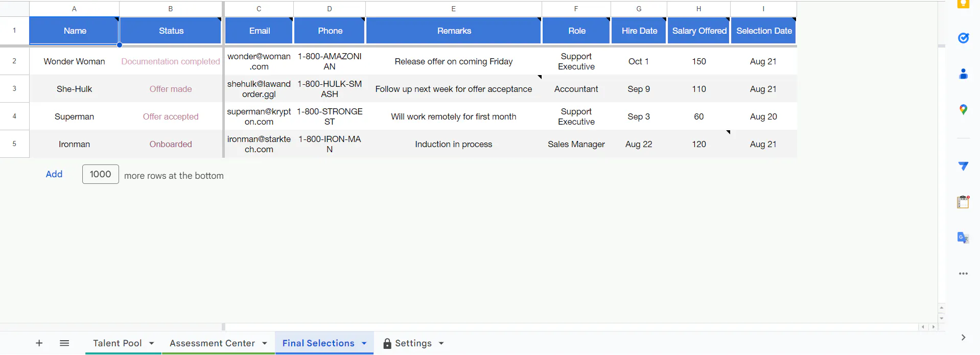
Task: Click the Offer accepted status cell
Action: (x=171, y=116)
